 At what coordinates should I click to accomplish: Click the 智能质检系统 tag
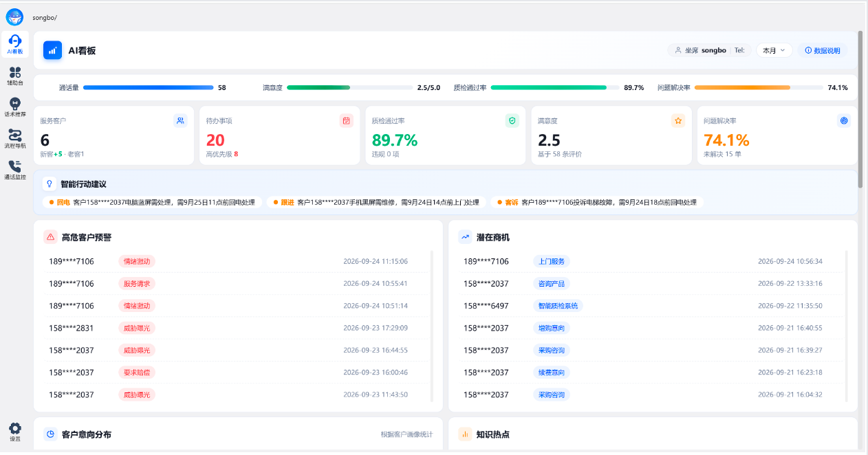pos(558,306)
